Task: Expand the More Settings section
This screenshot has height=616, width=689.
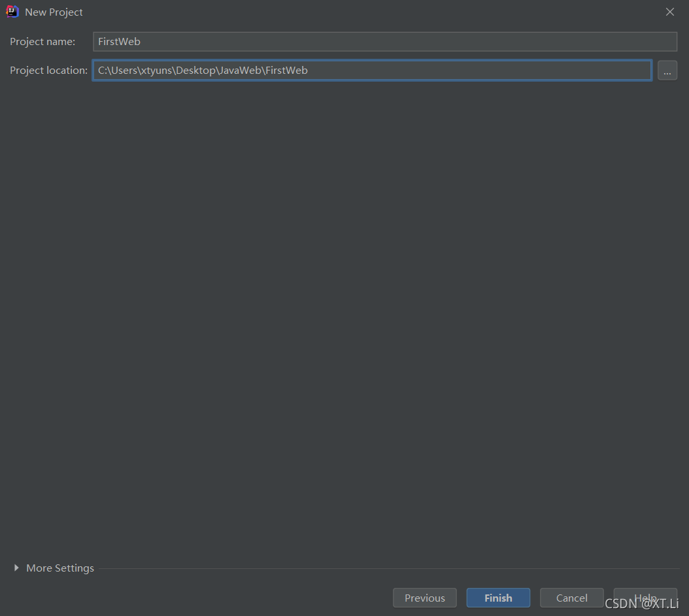Action: click(16, 568)
